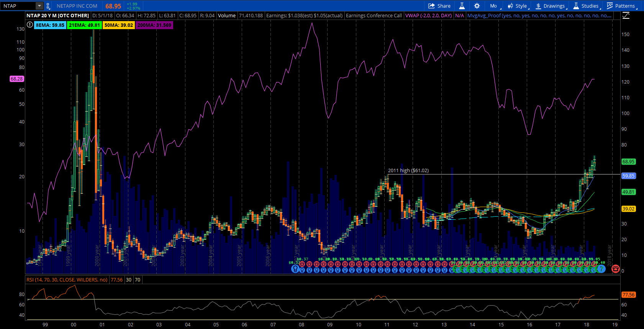Click the L: 63.81 low value
This screenshot has width=644, height=329.
click(x=167, y=15)
